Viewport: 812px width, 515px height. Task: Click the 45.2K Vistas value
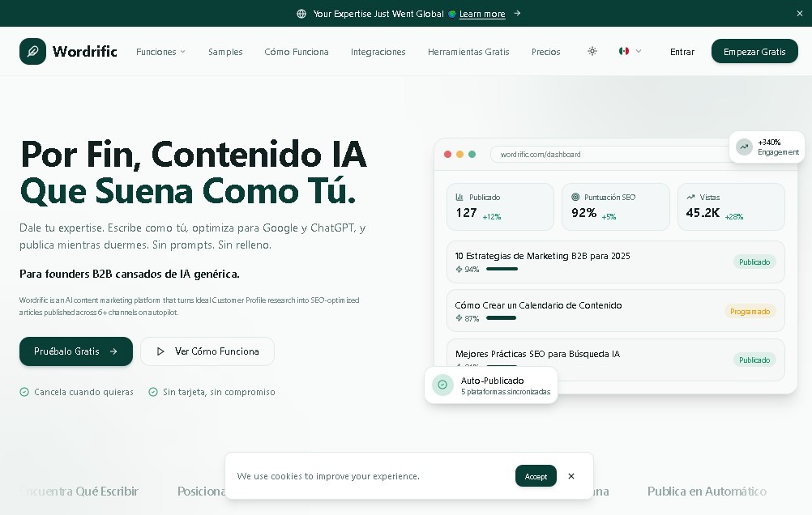click(703, 213)
